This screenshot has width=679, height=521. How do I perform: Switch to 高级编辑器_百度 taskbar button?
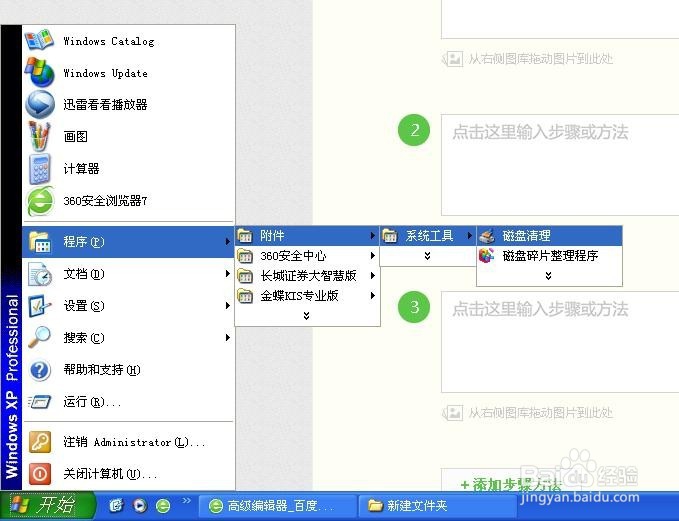[x=276, y=506]
